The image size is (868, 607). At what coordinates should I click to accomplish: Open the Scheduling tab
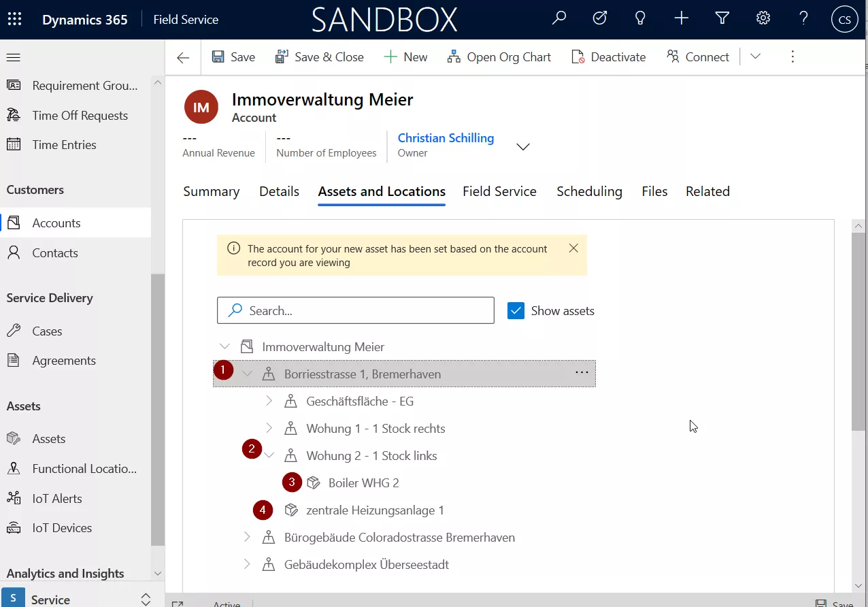[x=589, y=191]
